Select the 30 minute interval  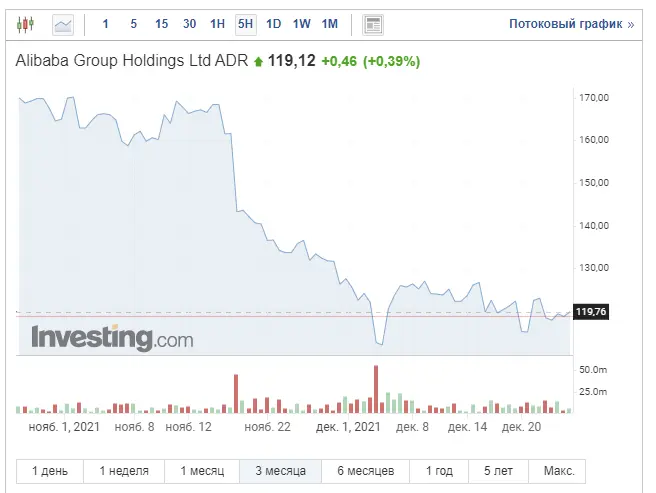click(190, 24)
